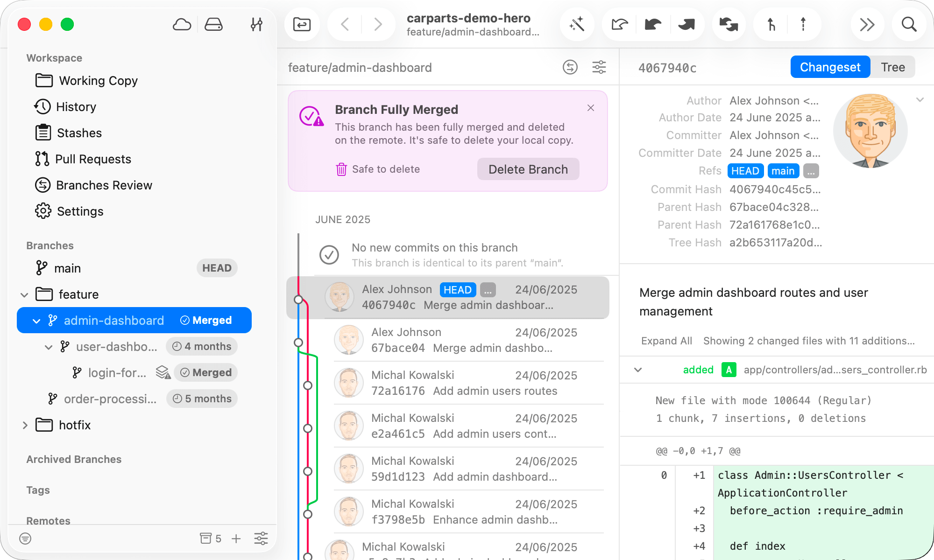Click the Rebase dashed-arrow toolbar icon

pos(802,24)
